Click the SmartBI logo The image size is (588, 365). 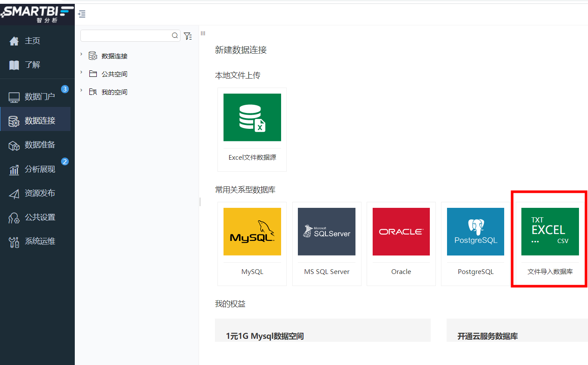(x=37, y=13)
